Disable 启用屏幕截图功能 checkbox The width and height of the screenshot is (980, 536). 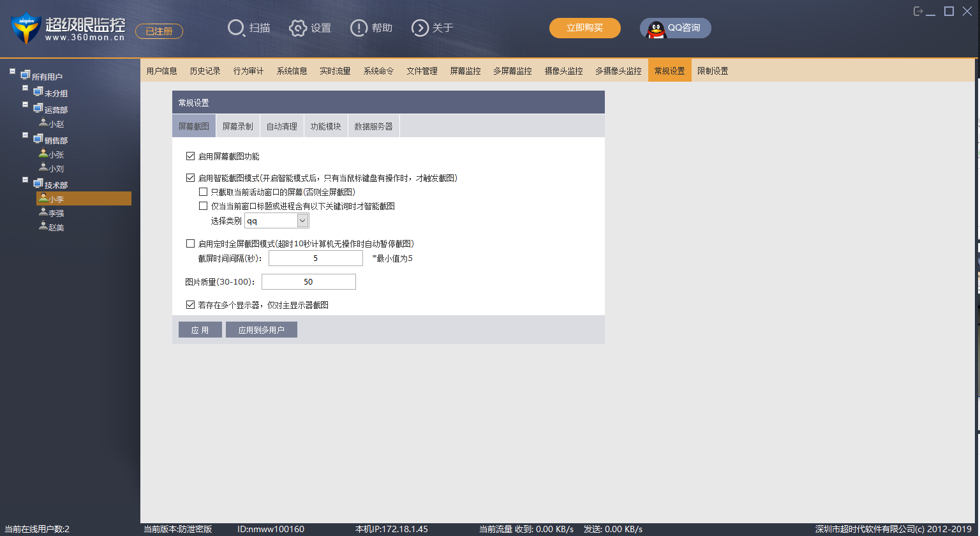pos(190,156)
